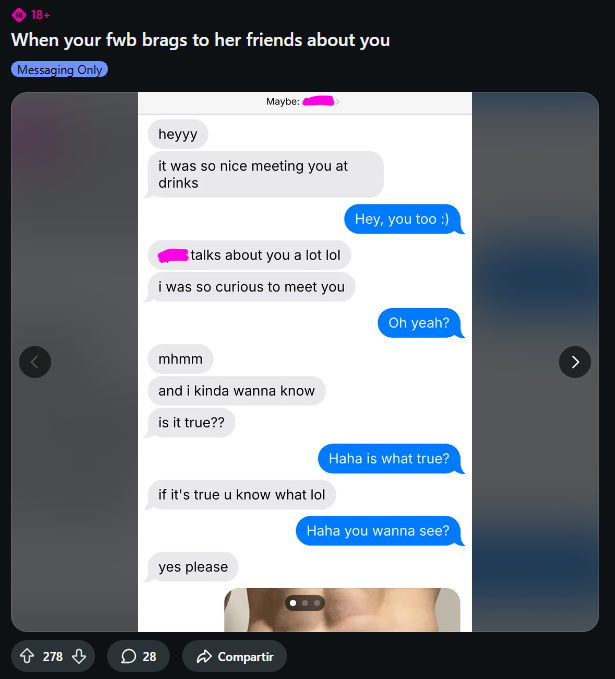615x679 pixels.
Task: Open comments via the speech bubble icon
Action: (x=128, y=656)
